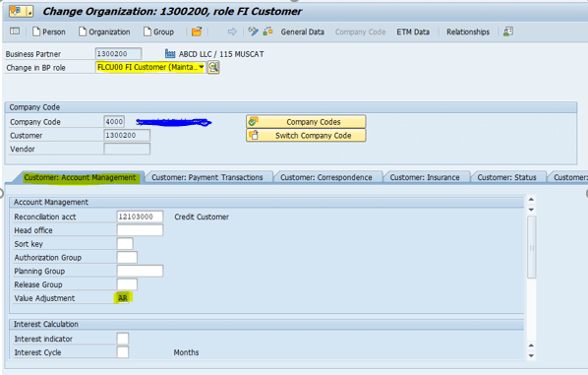Click the Interest indicator field
The width and height of the screenshot is (588, 375).
(x=123, y=339)
